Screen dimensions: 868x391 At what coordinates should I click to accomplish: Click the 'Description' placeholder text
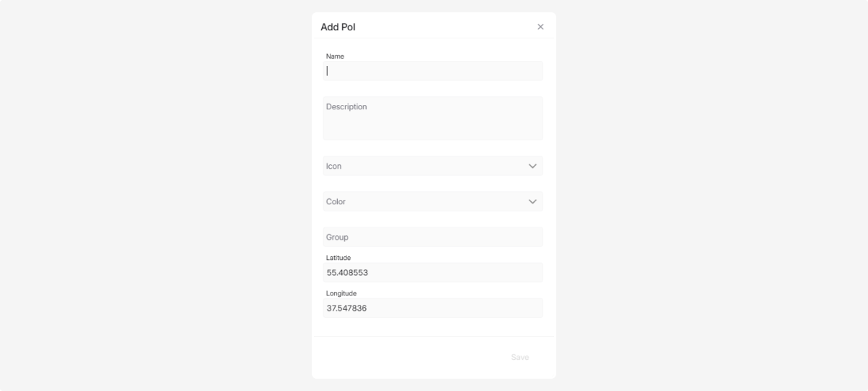click(346, 107)
